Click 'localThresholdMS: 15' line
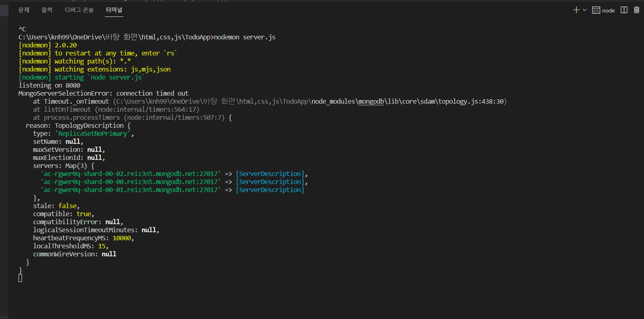Image resolution: width=644 pixels, height=319 pixels. click(x=71, y=246)
